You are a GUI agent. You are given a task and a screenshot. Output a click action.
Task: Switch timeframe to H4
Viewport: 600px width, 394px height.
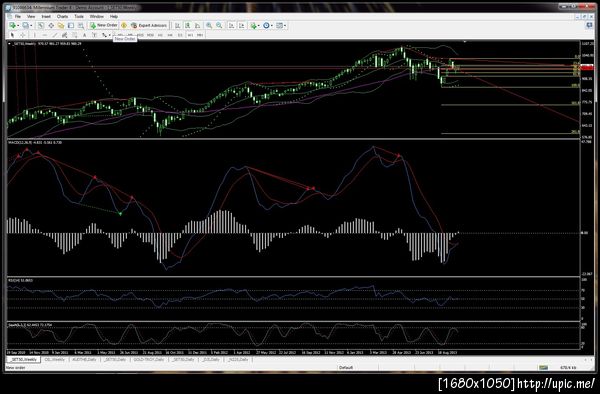pyautogui.click(x=170, y=35)
